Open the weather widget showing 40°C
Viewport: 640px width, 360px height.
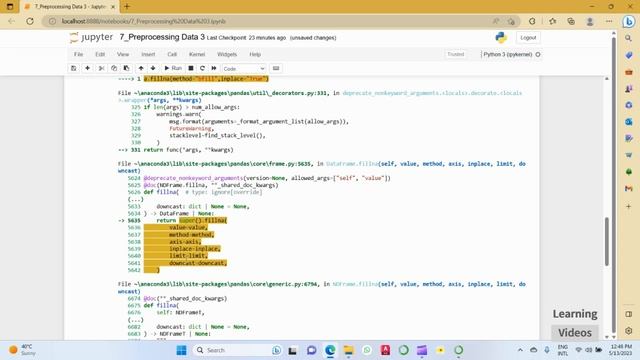coord(22,350)
